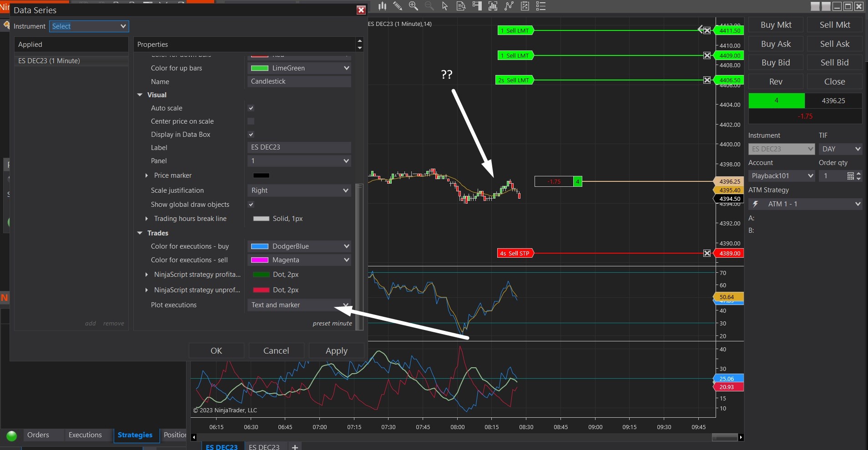The image size is (868, 450).
Task: Click the Sell Mkt button
Action: [x=835, y=25]
